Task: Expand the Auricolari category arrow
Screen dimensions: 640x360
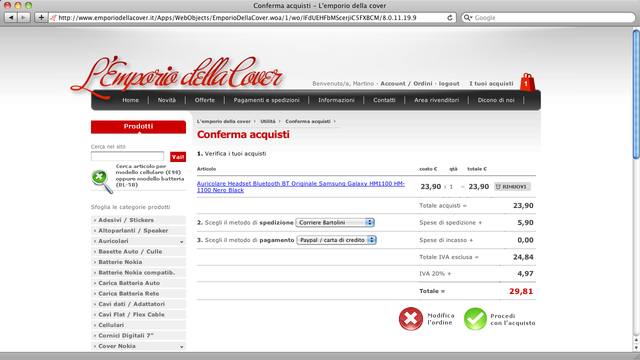Action: click(x=182, y=241)
